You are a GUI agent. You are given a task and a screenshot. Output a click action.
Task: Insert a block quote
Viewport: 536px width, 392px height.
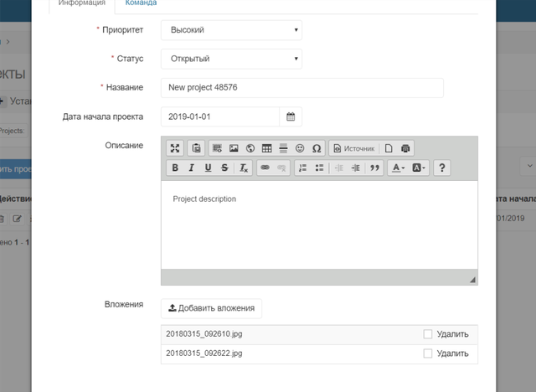pyautogui.click(x=374, y=168)
